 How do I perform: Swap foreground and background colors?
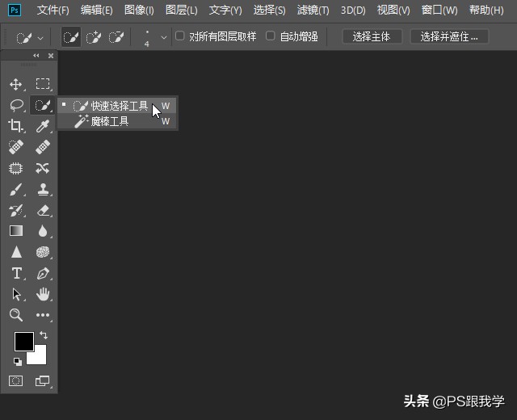pos(44,335)
